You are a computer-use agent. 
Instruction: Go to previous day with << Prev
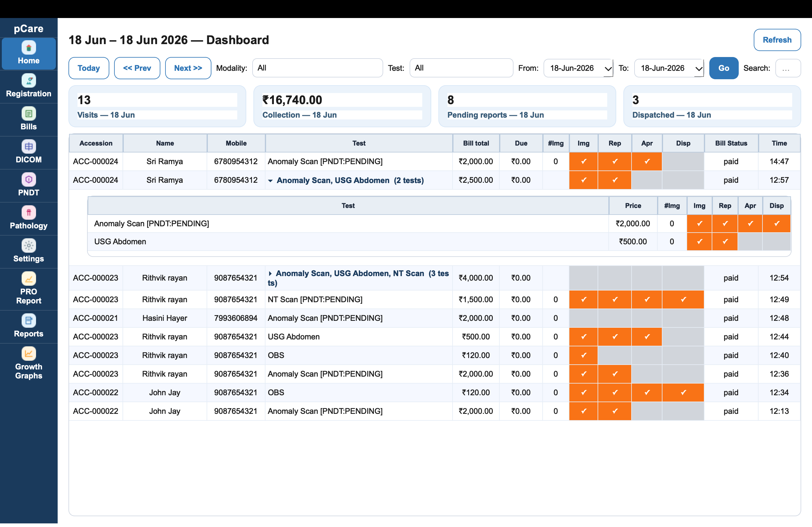pos(137,68)
